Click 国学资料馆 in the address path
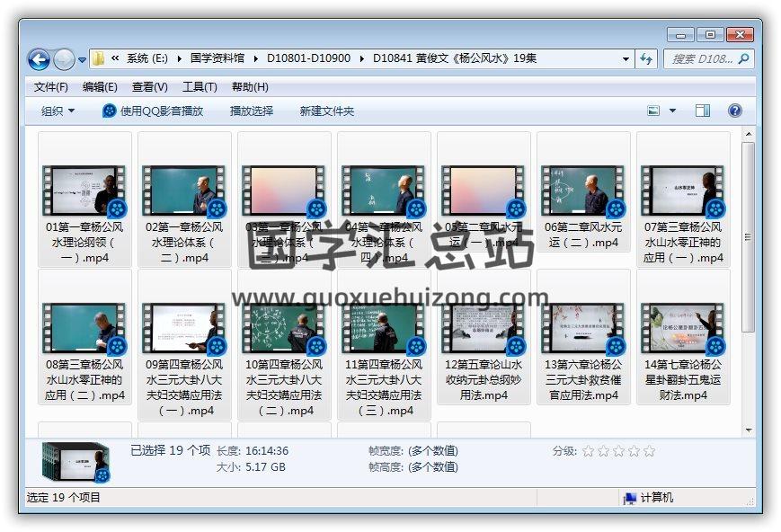781x532 pixels. pyautogui.click(x=217, y=59)
